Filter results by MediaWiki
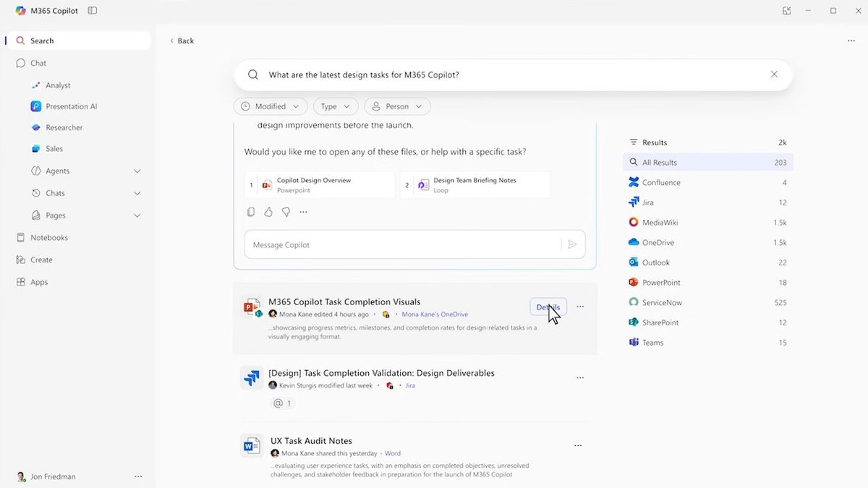 [x=708, y=223]
